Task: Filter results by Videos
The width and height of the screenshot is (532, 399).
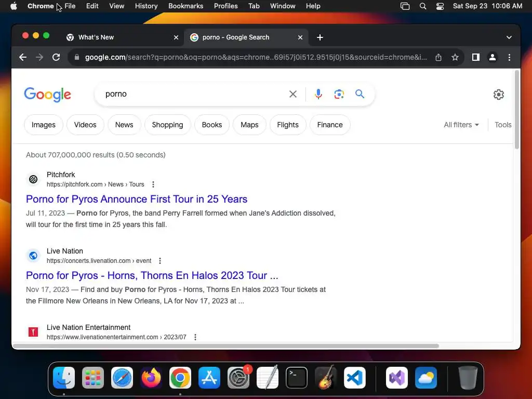Action: [85, 125]
